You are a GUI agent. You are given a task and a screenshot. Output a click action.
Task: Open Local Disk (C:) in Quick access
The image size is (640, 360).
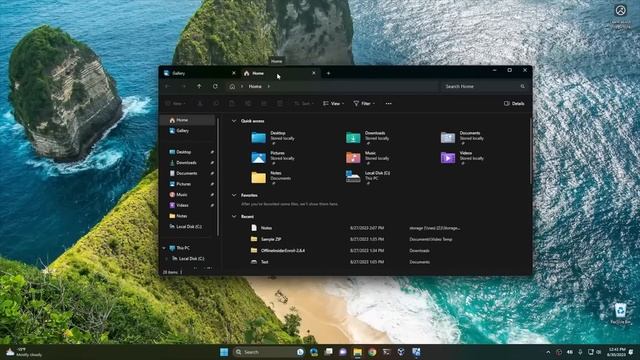(368, 177)
